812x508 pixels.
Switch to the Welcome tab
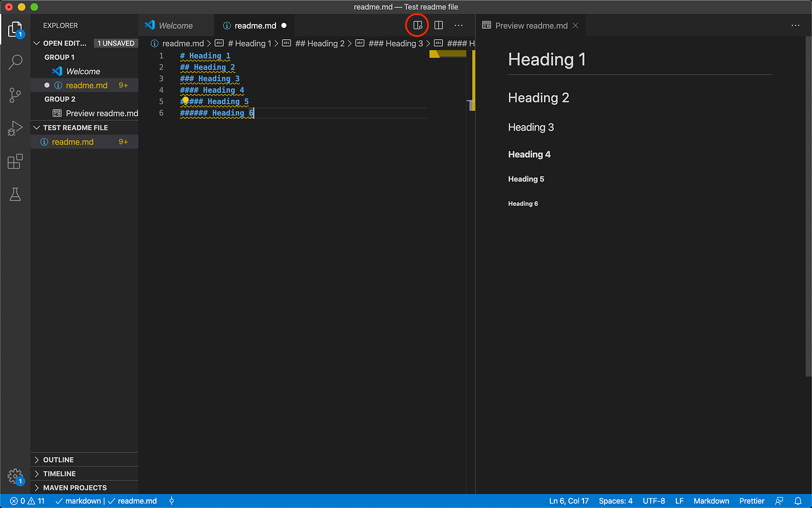tap(176, 25)
